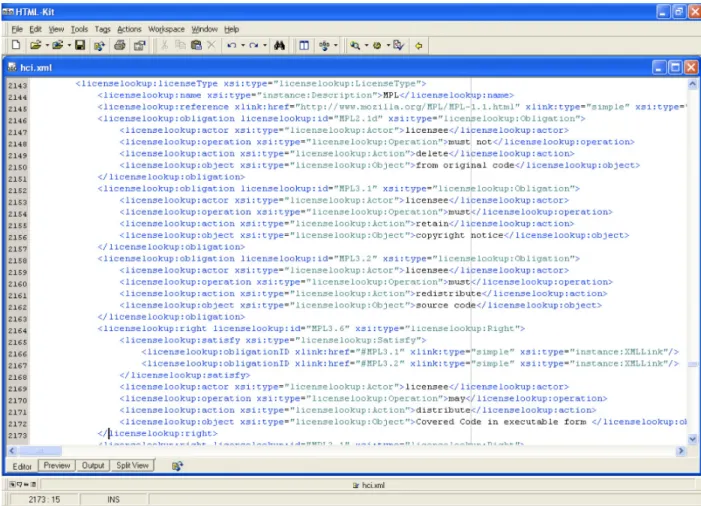701x506 pixels.
Task: Click the INS insert mode indicator
Action: click(113, 499)
